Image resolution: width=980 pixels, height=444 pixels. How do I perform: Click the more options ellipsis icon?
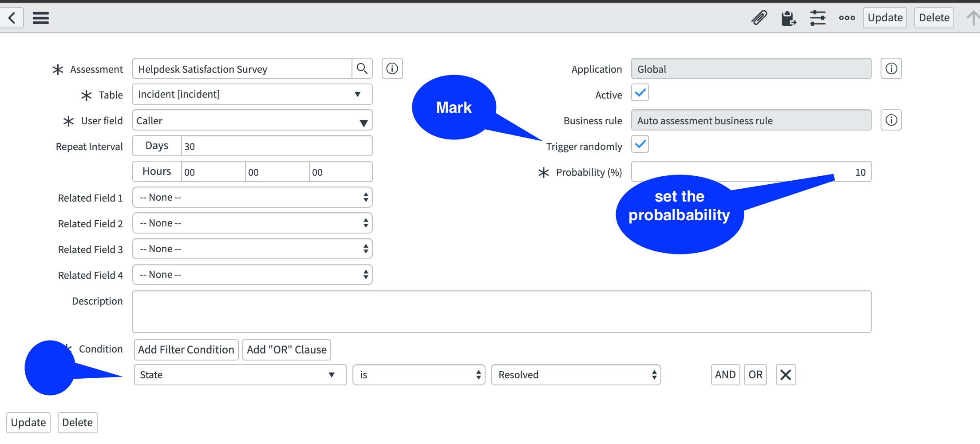pos(847,18)
